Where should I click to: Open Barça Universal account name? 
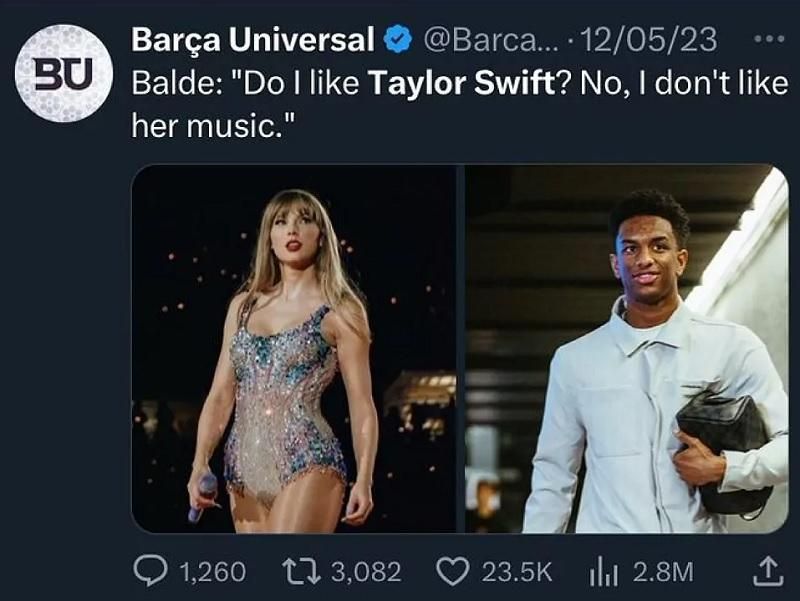coord(253,39)
